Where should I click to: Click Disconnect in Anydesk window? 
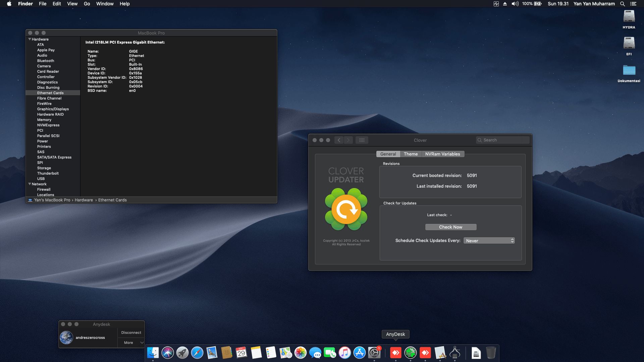[x=131, y=333]
